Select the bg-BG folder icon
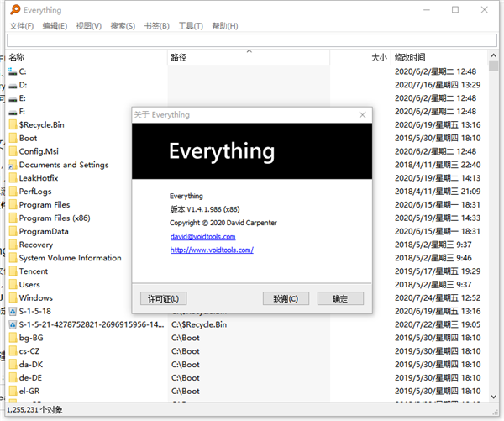This screenshot has height=421, width=504. [13, 338]
